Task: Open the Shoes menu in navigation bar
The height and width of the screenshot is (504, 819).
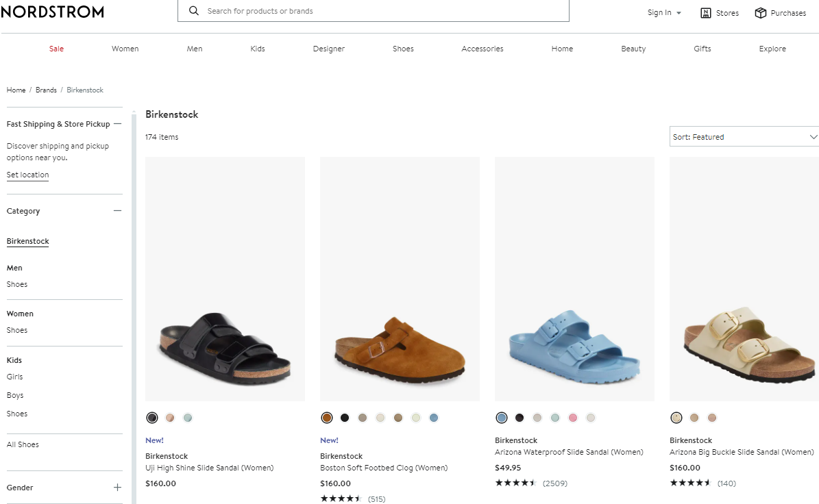Action: [403, 49]
